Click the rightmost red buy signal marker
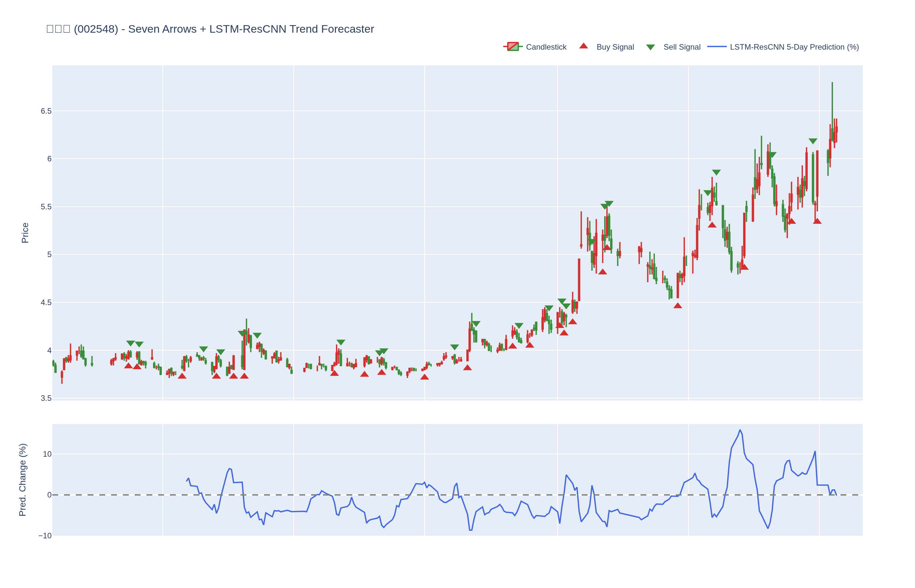The height and width of the screenshot is (588, 915). pos(817,221)
